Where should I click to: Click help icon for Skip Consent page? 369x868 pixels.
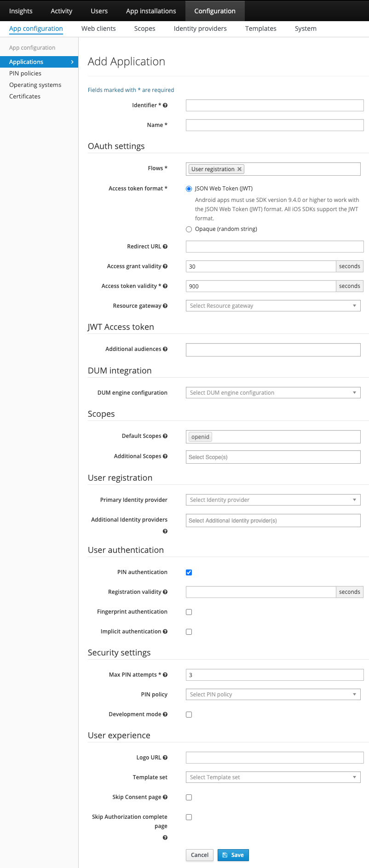165,797
